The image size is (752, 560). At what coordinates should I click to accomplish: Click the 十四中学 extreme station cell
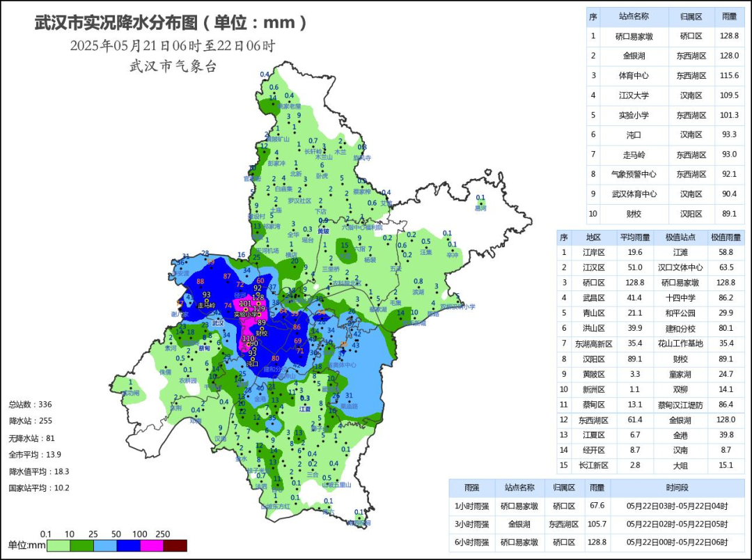point(680,298)
